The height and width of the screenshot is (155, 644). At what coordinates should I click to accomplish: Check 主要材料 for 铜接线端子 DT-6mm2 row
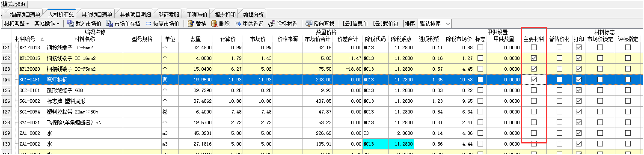[x=534, y=47]
